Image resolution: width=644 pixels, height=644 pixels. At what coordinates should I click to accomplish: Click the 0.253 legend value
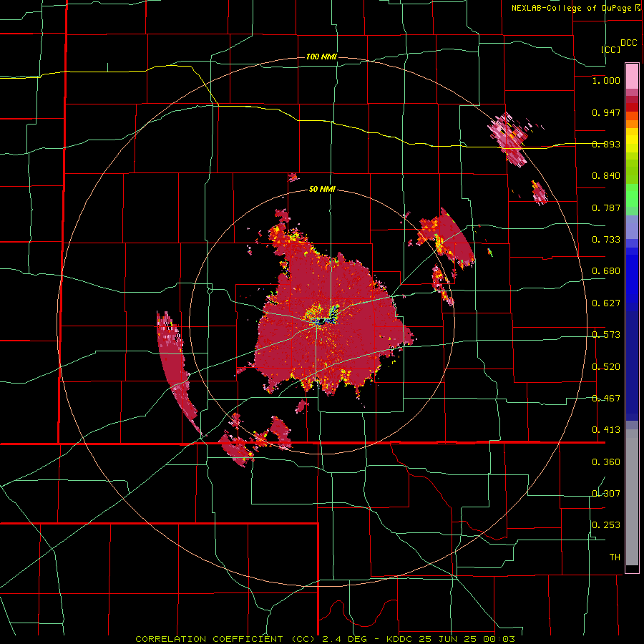tap(606, 525)
